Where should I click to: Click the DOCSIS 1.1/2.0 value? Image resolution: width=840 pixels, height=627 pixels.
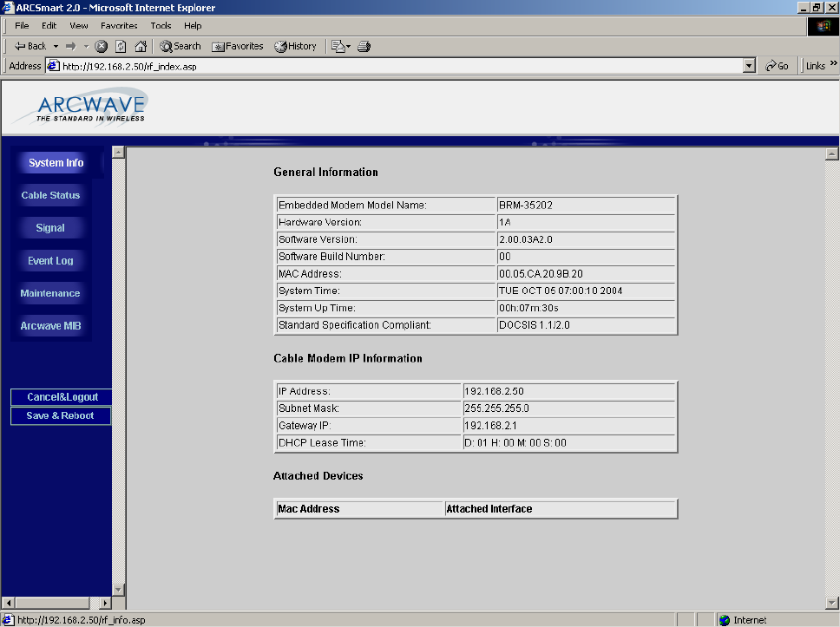(x=534, y=325)
